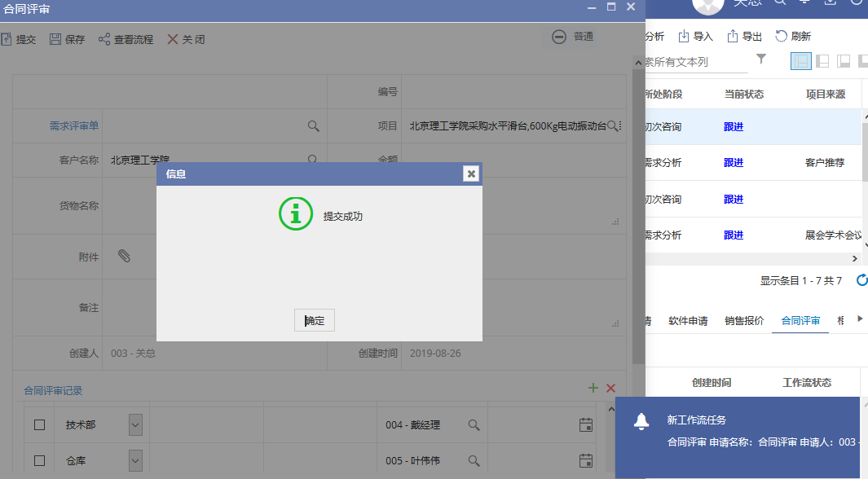Toggle the highlighted layout view icon
Image resolution: width=868 pixels, height=479 pixels.
coord(800,61)
